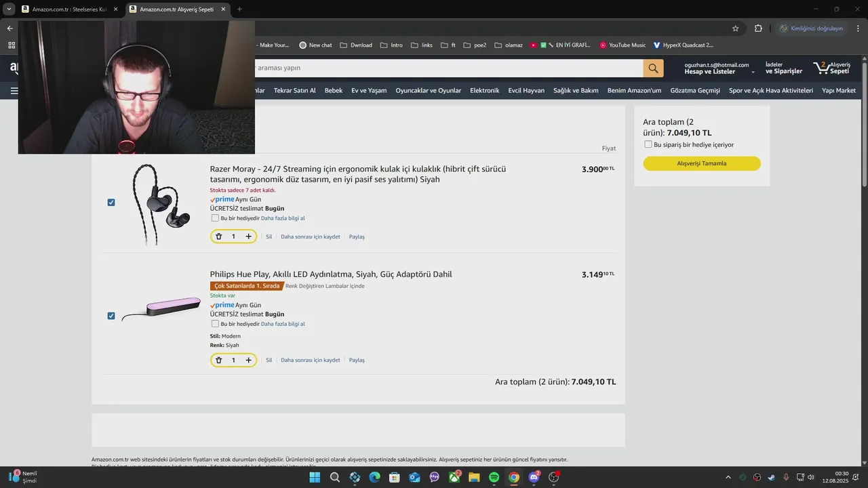Uncheck the Philips Hue Play item checkbox
The height and width of the screenshot is (488, 868).
click(x=111, y=316)
